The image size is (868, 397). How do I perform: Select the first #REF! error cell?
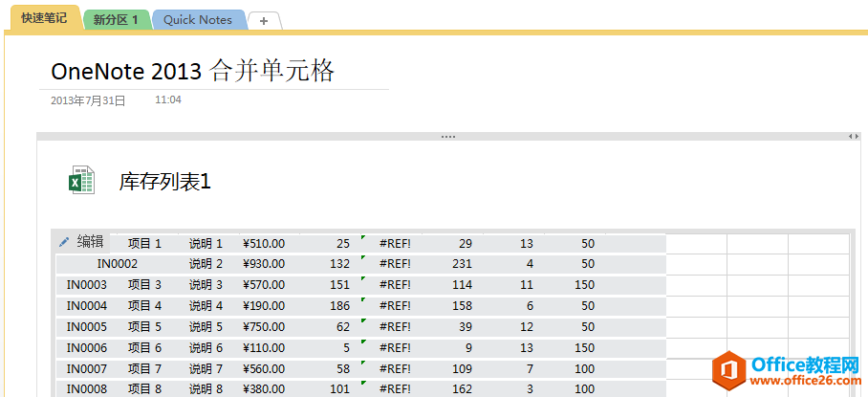tap(395, 244)
